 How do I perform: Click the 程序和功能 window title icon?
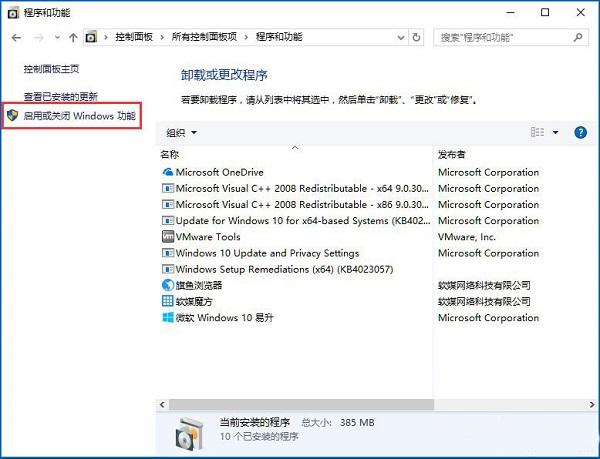tap(13, 13)
